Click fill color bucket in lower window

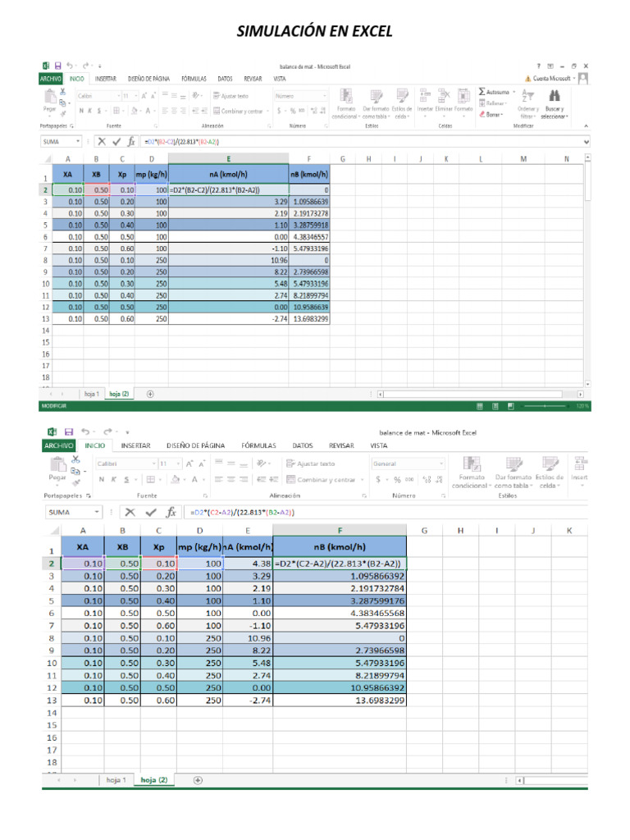pyautogui.click(x=175, y=479)
